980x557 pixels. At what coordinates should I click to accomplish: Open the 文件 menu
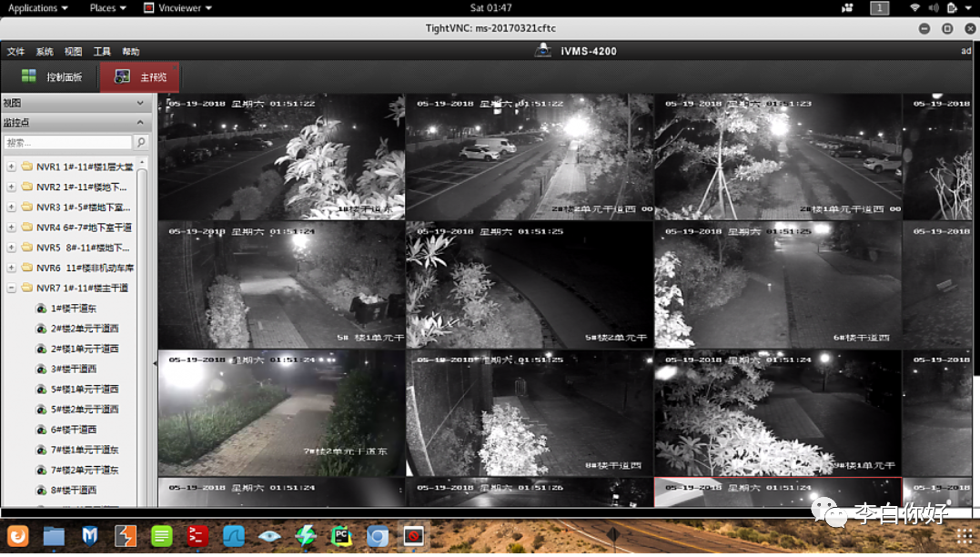[x=15, y=51]
